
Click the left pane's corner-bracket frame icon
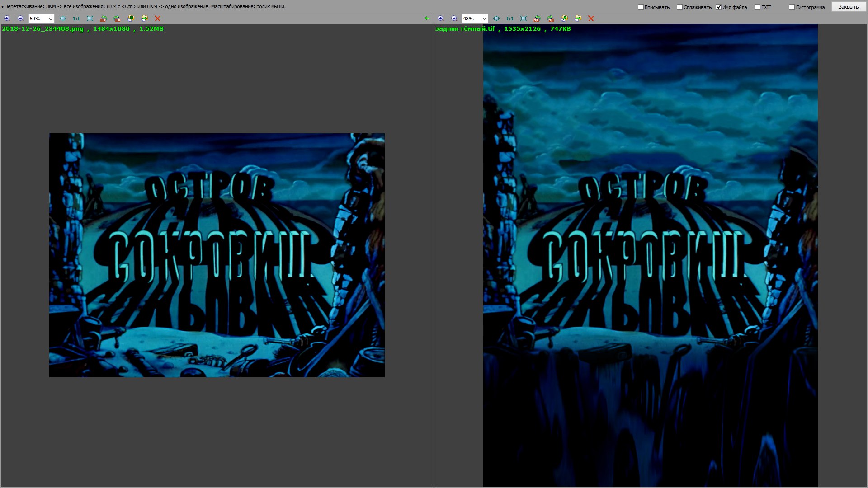click(x=90, y=19)
